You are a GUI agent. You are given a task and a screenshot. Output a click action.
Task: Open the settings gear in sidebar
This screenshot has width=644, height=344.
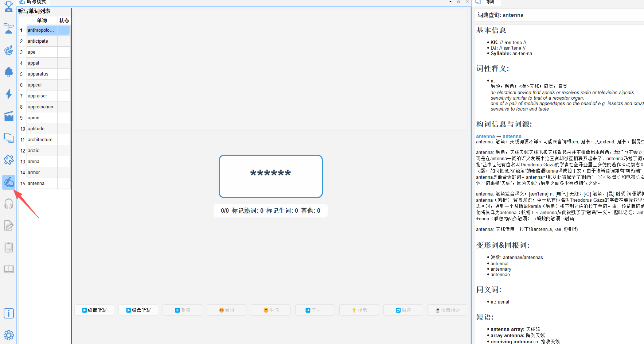click(x=8, y=335)
